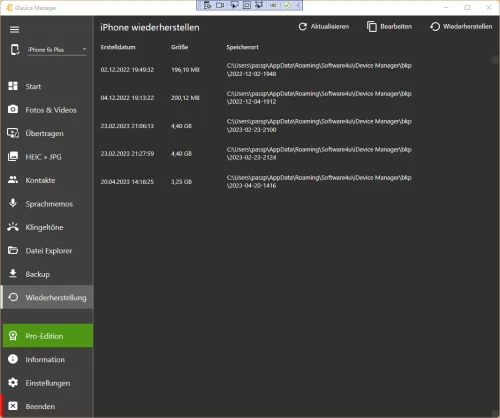The width and height of the screenshot is (500, 418).
Task: Click the restore arrow icon for Wiederherstellung
Action: pyautogui.click(x=13, y=297)
